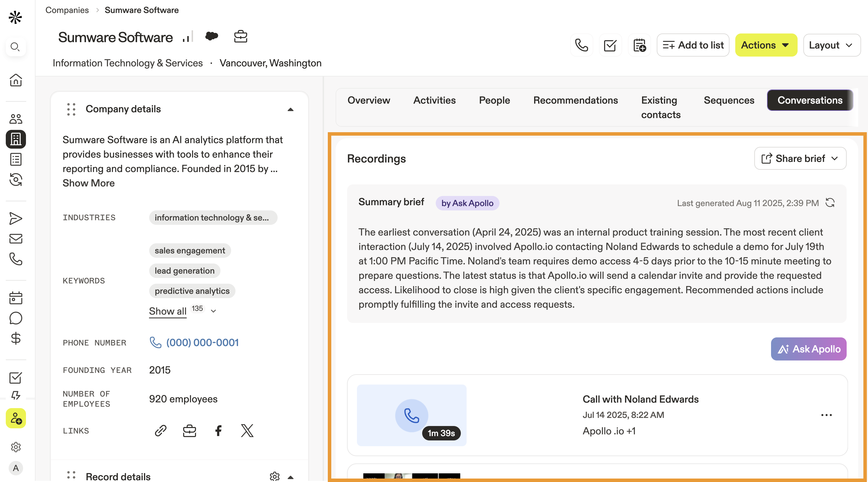Open the Noland Edwards call recording thumbnail
Viewport: 868px width, 482px height.
411,415
